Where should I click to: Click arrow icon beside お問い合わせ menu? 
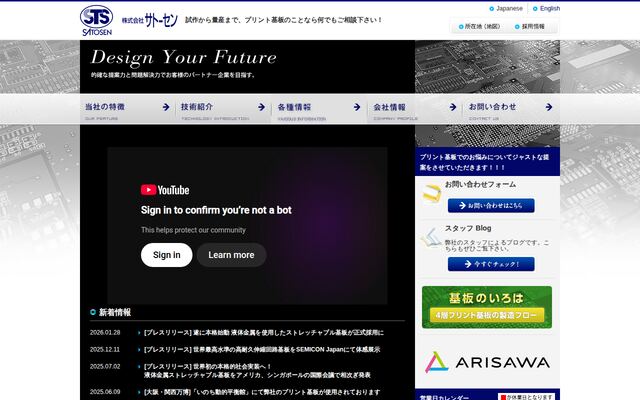pyautogui.click(x=549, y=107)
